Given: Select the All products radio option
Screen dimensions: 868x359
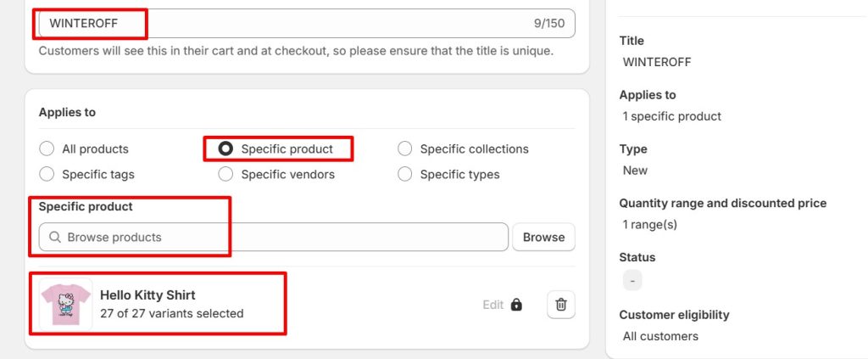Looking at the screenshot, I should 47,149.
